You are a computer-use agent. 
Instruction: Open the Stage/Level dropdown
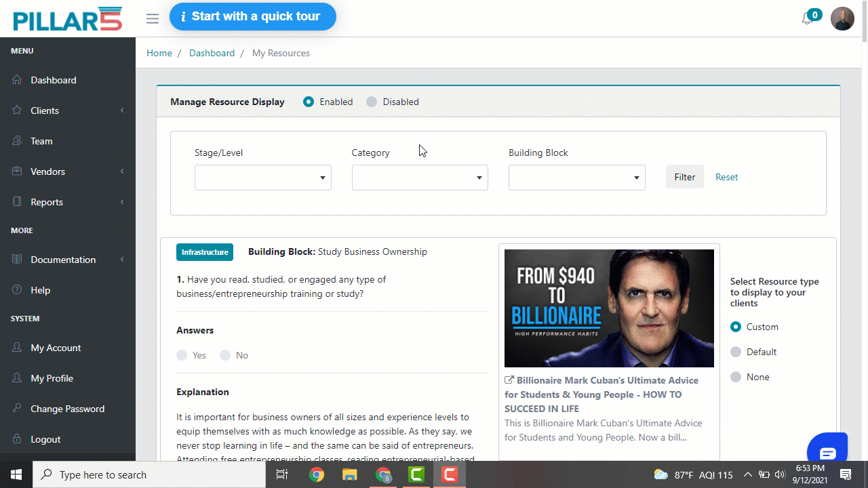(263, 178)
